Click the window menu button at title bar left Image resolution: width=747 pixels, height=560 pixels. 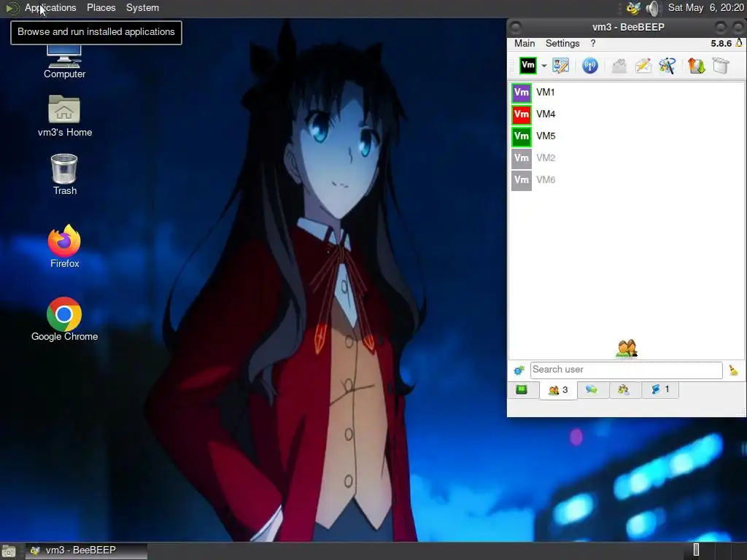click(x=516, y=27)
